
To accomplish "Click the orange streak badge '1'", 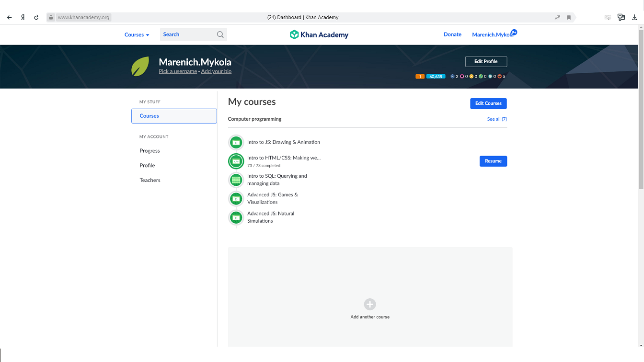I will (420, 76).
